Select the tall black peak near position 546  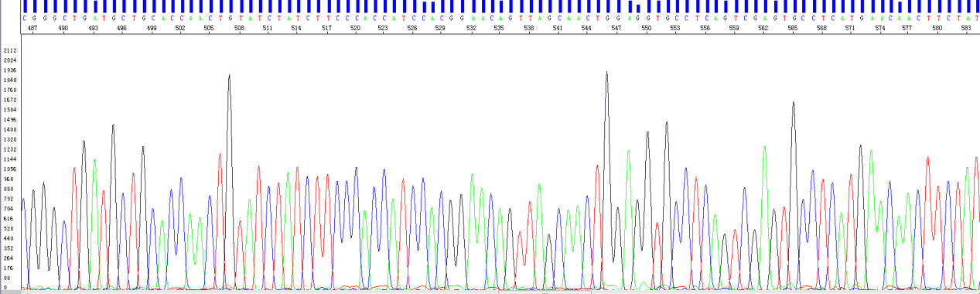coord(606,73)
